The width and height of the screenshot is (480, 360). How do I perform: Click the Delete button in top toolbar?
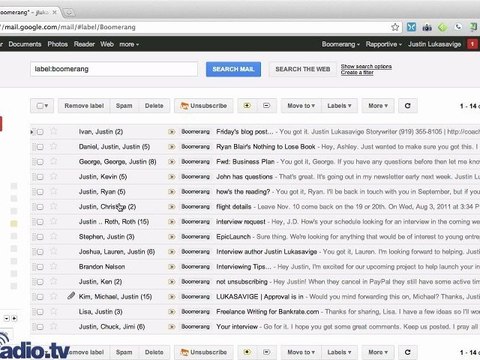coord(154,106)
